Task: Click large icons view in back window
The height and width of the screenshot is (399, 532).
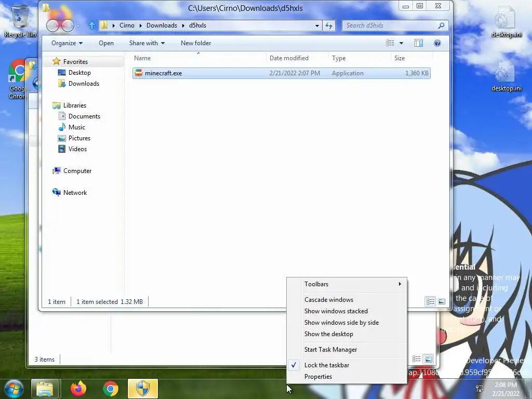Action: point(428,359)
